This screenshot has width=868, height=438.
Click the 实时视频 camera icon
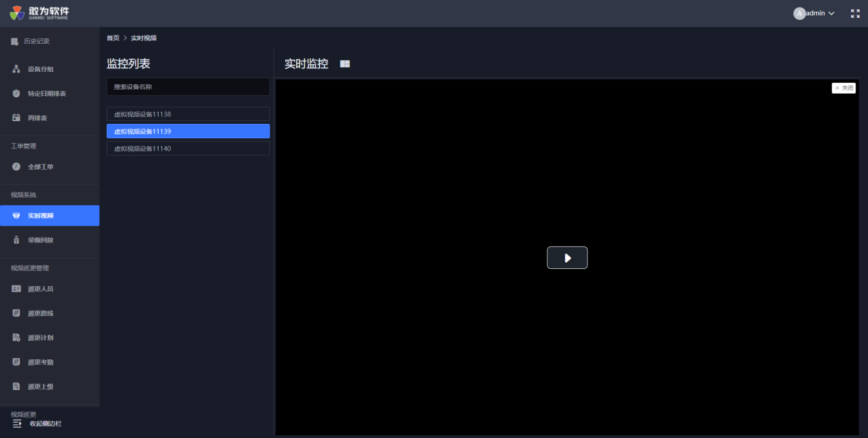click(16, 216)
